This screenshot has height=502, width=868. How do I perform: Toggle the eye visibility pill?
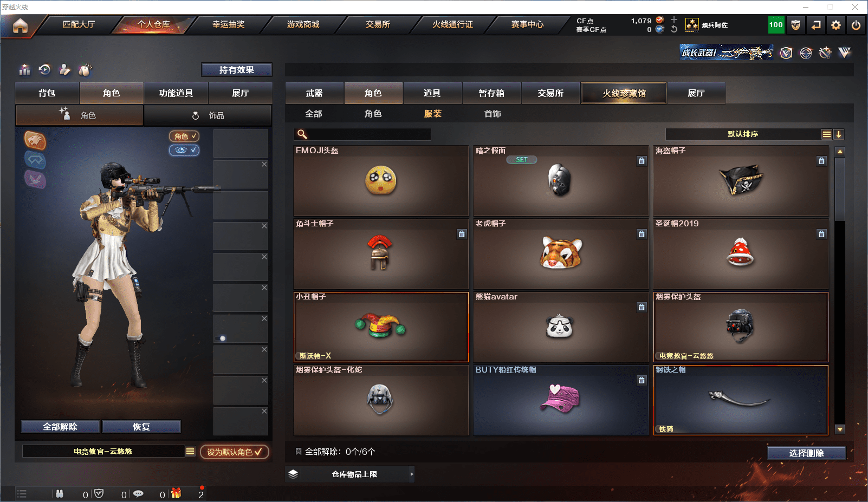pos(184,150)
